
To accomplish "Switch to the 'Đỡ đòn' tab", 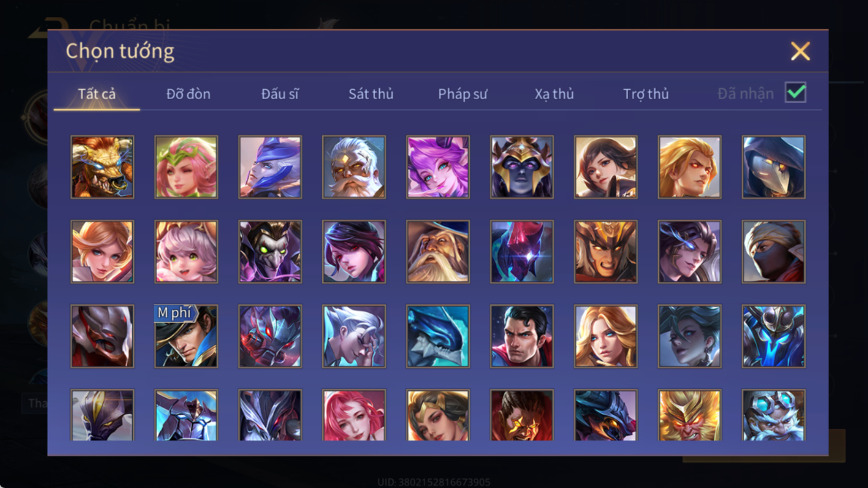I will [x=188, y=94].
